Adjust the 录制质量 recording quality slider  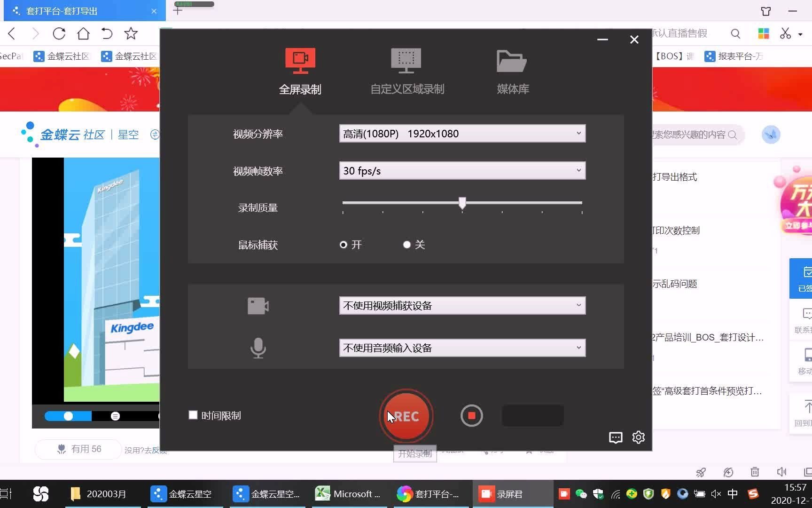462,203
